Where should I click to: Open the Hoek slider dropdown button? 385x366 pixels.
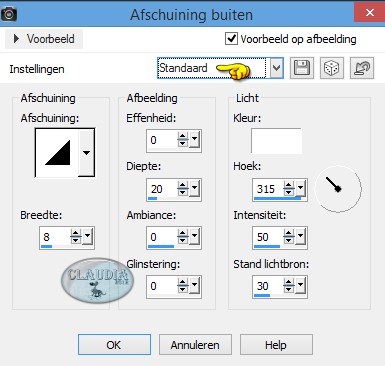pos(300,188)
